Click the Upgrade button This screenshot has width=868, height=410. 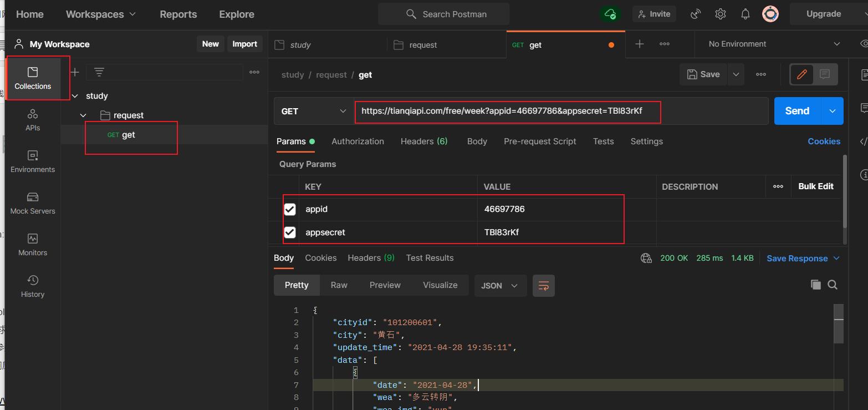[x=824, y=14]
